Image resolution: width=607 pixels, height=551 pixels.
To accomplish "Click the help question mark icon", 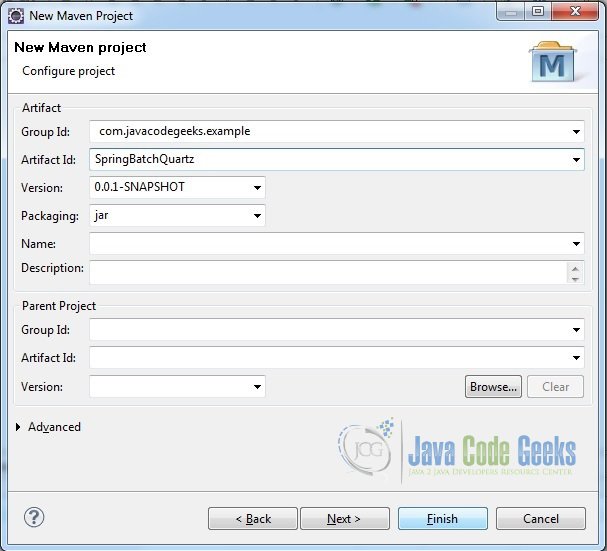I will (34, 517).
